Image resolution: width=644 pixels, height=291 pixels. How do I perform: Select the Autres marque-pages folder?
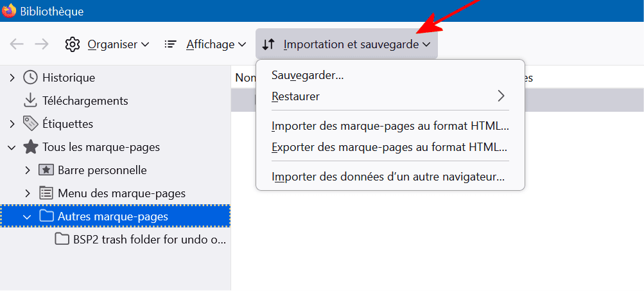pos(116,216)
